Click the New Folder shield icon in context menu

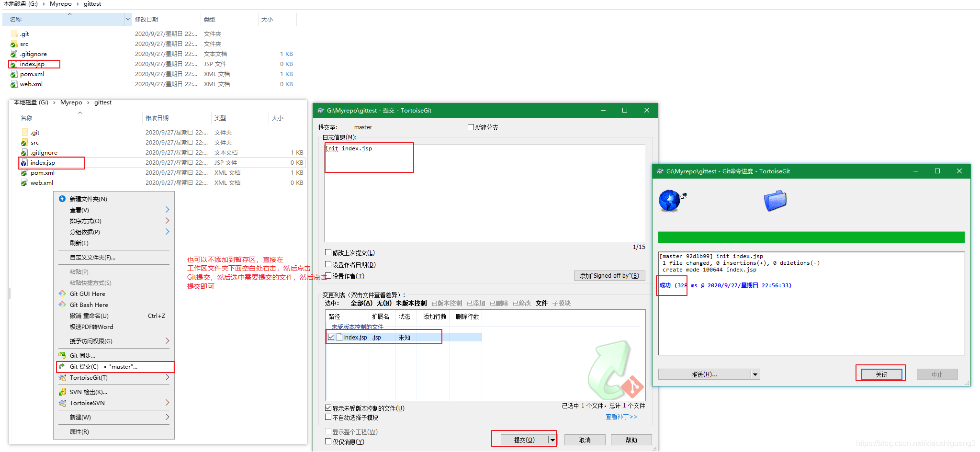click(62, 199)
